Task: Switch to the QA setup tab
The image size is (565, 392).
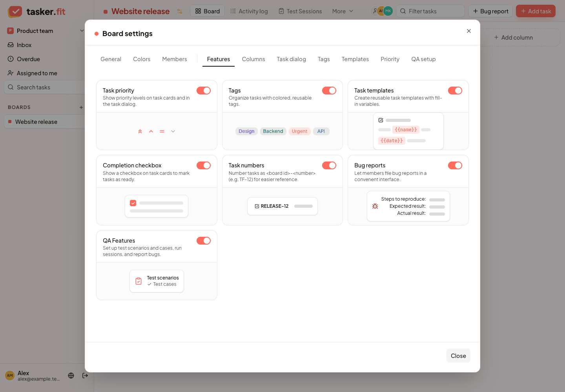Action: [423, 59]
